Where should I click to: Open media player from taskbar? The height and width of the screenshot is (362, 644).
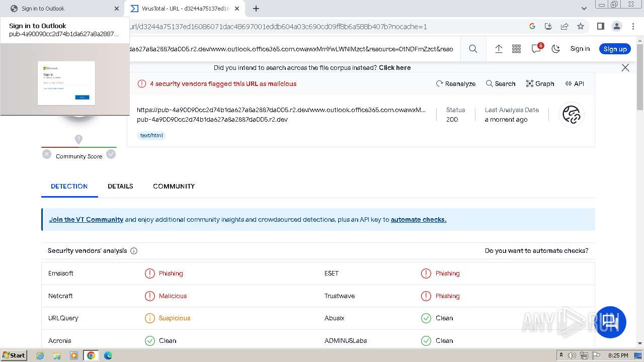[74, 355]
